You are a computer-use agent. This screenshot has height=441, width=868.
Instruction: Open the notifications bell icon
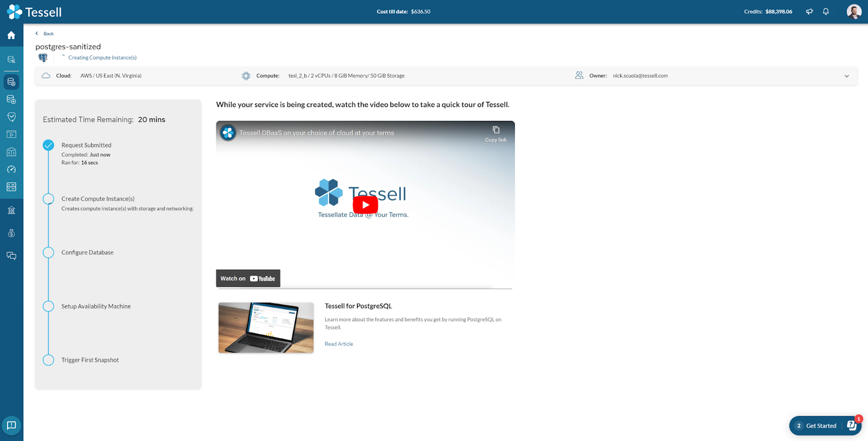[x=826, y=11]
